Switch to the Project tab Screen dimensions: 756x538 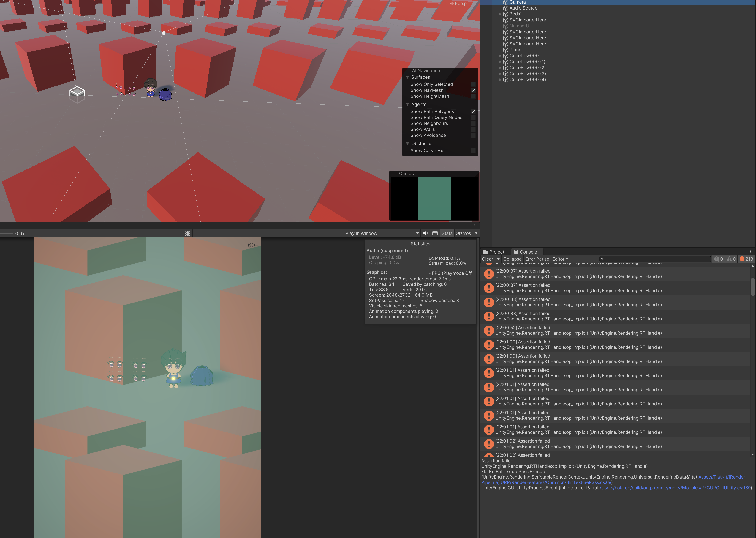click(x=494, y=252)
